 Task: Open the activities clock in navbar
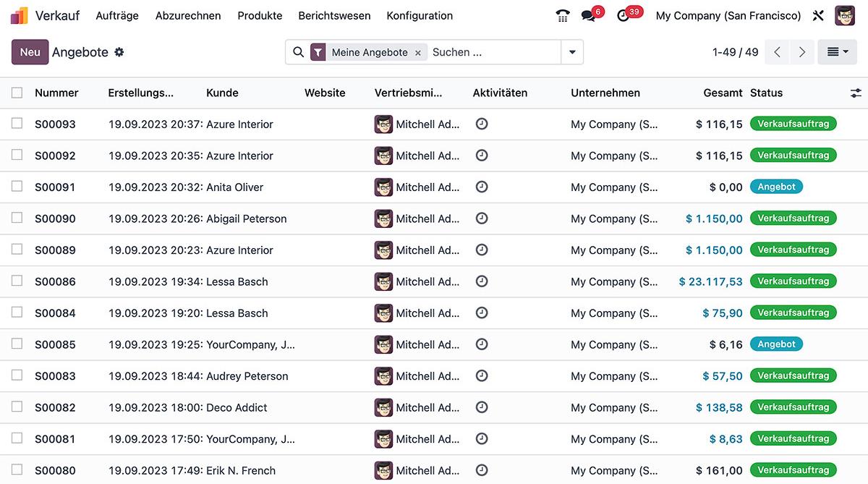623,16
